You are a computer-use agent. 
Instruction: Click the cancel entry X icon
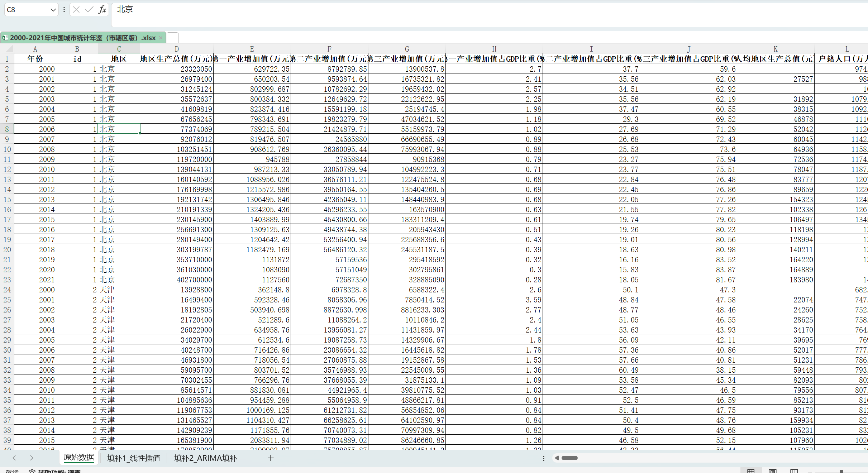coord(76,10)
